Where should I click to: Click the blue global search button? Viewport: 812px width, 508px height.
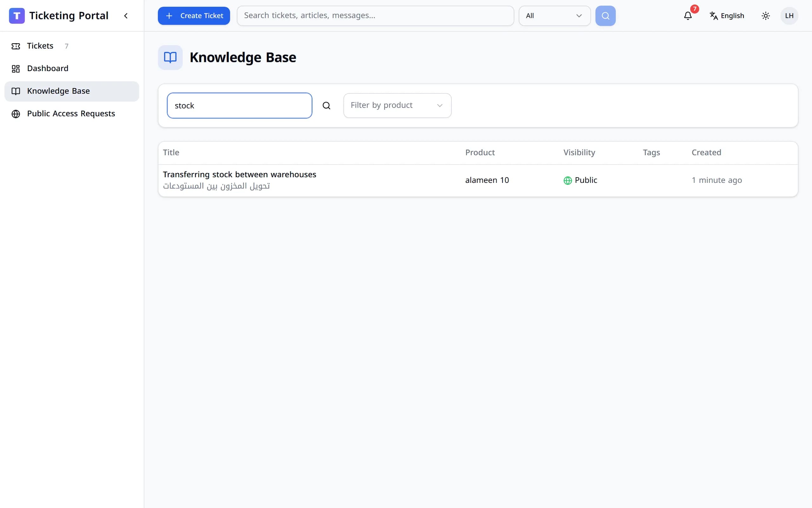coord(605,16)
